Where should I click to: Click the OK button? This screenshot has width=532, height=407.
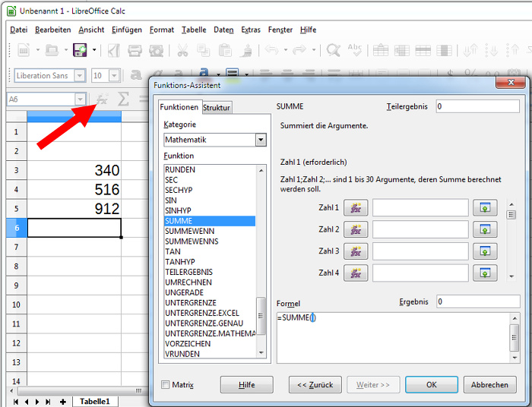[x=432, y=385]
